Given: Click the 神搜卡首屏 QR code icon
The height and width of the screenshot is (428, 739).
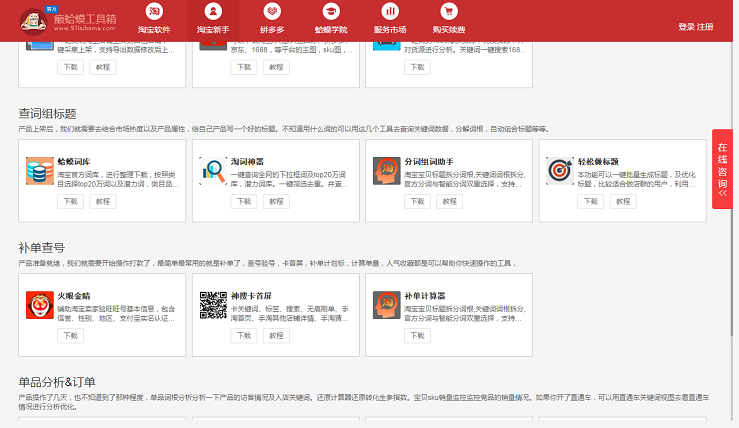Looking at the screenshot, I should [x=213, y=305].
